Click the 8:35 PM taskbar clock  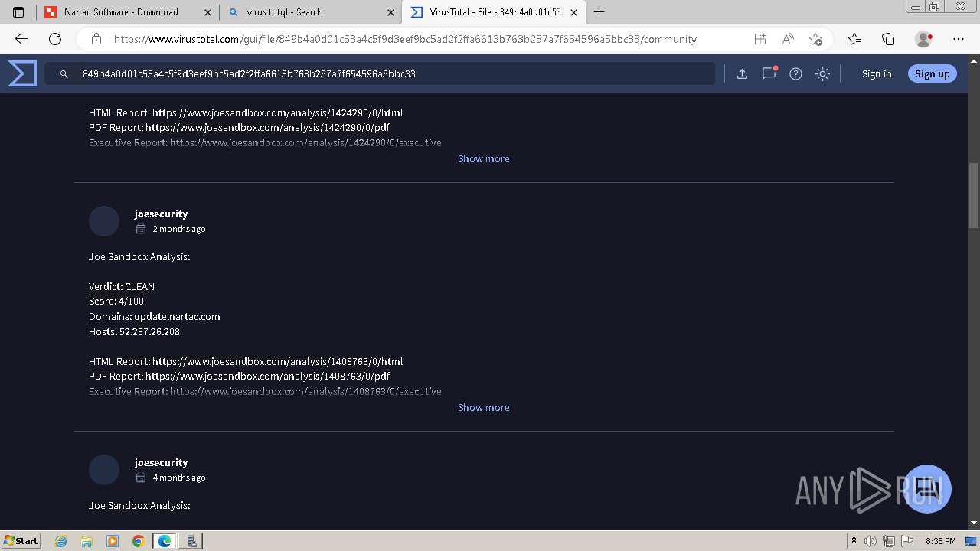(940, 541)
